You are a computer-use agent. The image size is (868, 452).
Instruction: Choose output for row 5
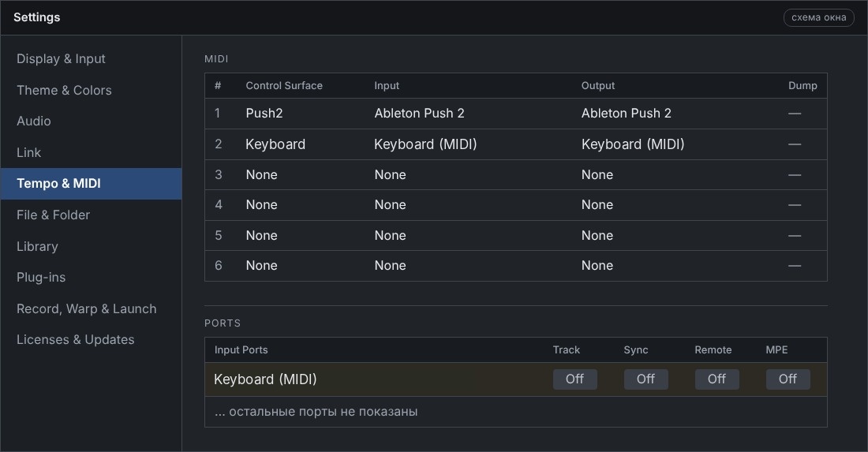click(x=597, y=236)
